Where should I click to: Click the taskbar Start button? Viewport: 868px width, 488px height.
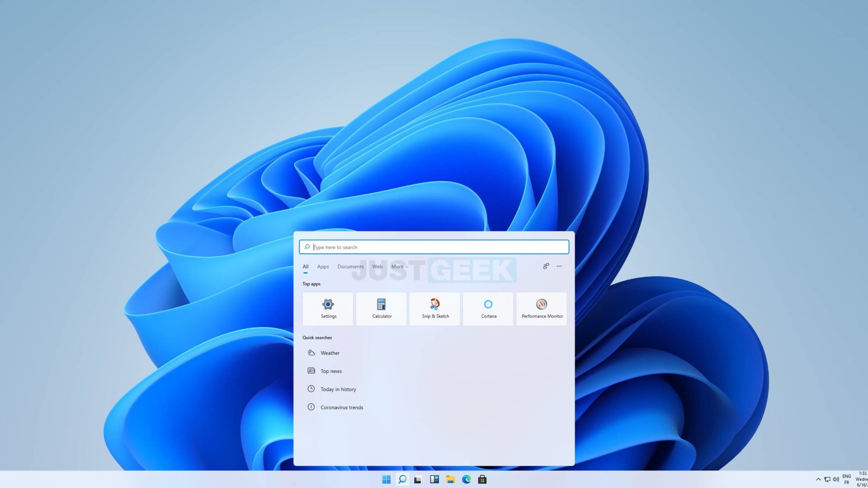[x=387, y=479]
